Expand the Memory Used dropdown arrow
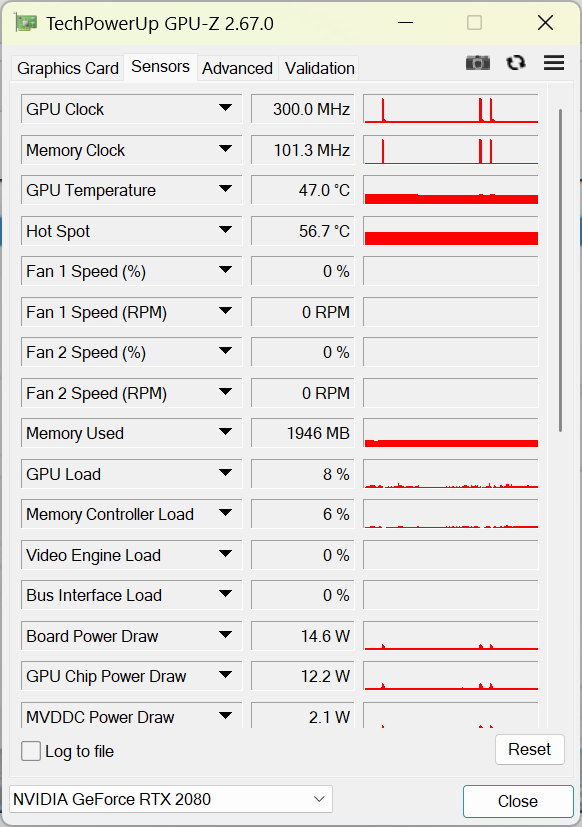Image resolution: width=582 pixels, height=827 pixels. point(225,432)
